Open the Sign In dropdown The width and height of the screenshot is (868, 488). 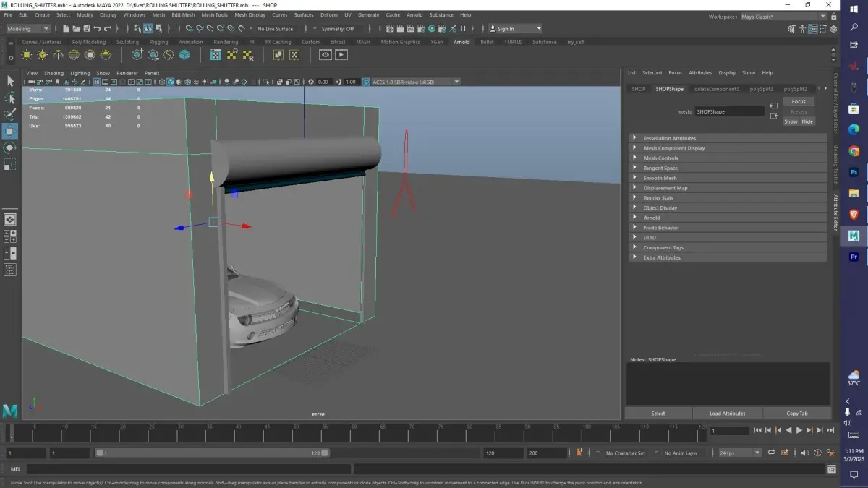tap(515, 29)
